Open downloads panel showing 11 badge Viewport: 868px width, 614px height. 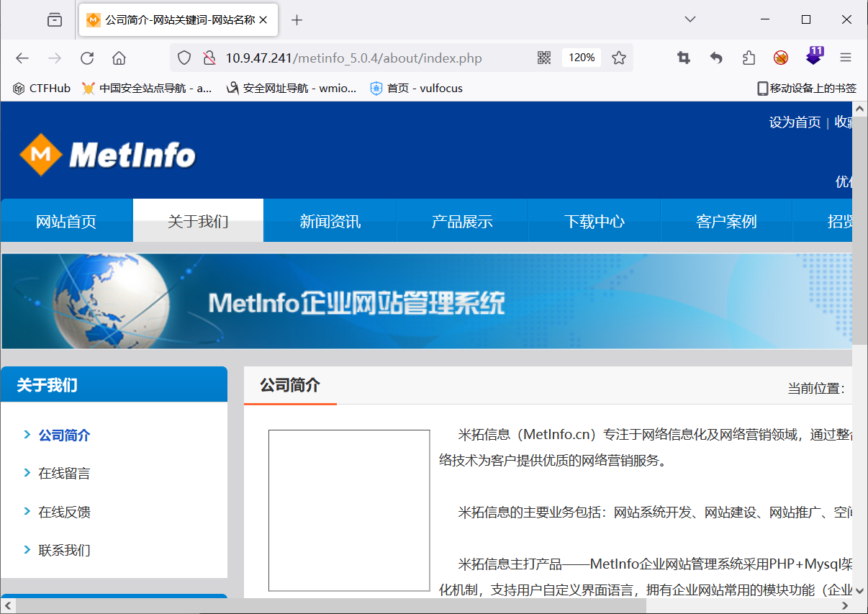[x=814, y=58]
